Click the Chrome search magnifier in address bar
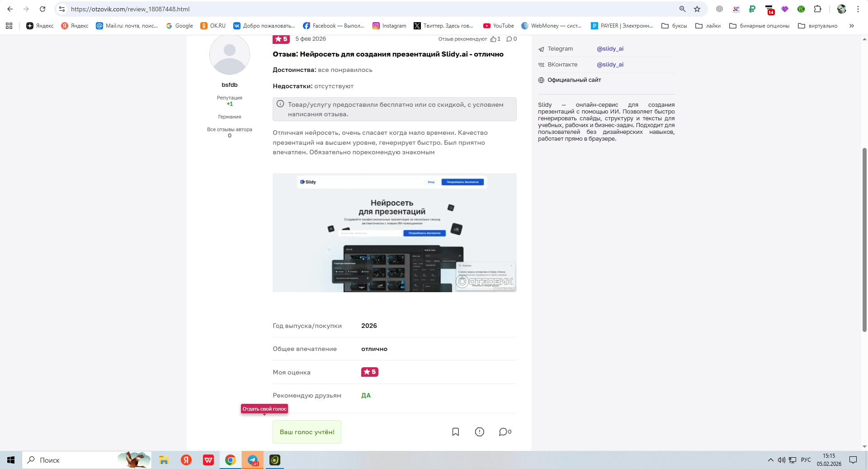 (682, 9)
